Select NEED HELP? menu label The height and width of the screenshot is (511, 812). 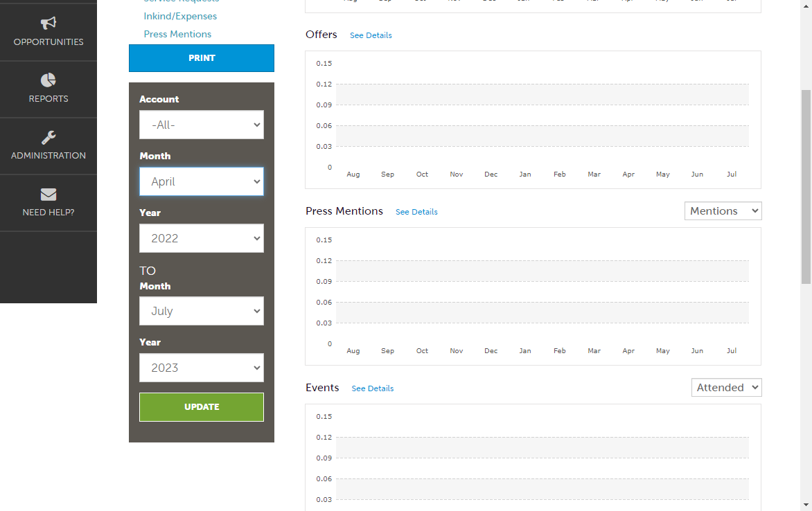[x=48, y=213]
